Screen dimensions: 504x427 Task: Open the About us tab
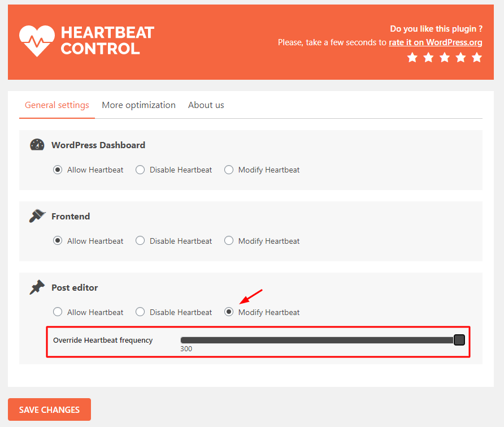[x=206, y=105]
